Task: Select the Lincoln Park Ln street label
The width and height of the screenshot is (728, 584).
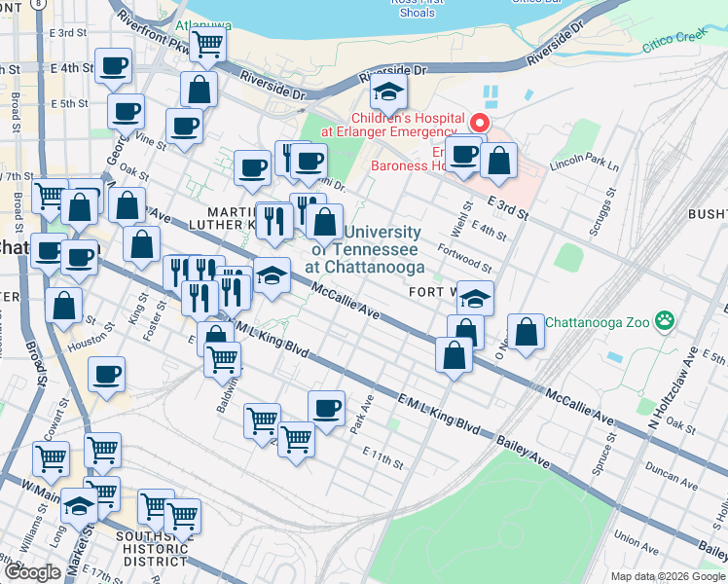Action: click(584, 162)
